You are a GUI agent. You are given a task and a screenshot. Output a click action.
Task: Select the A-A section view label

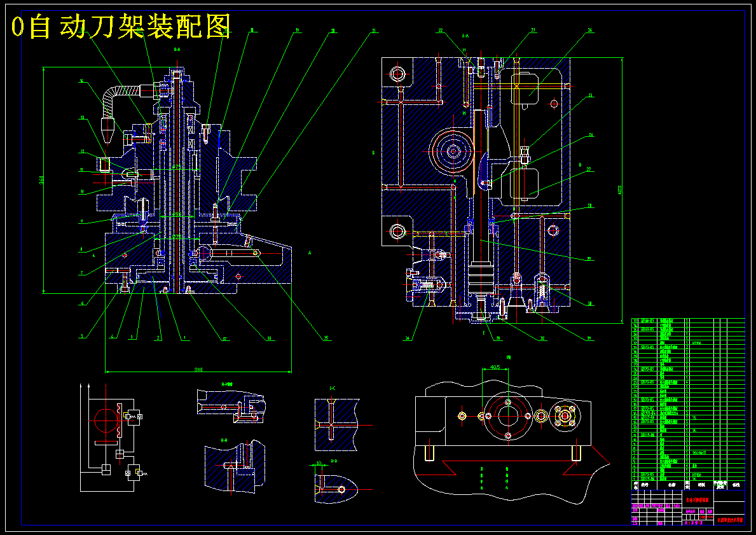pyautogui.click(x=465, y=36)
